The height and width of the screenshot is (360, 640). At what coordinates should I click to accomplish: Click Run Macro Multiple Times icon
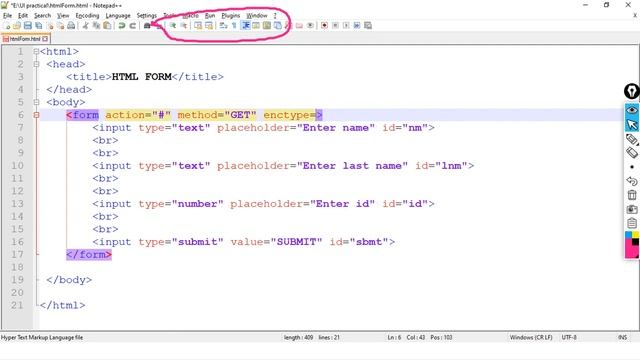[x=357, y=25]
